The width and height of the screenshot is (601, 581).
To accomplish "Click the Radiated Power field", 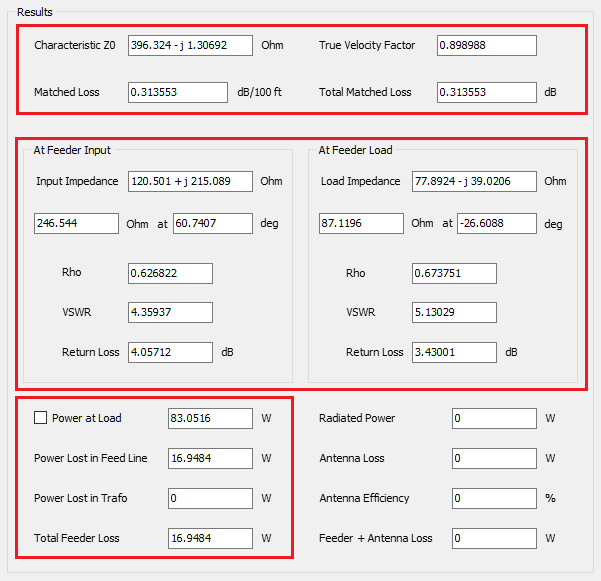I will click(494, 418).
